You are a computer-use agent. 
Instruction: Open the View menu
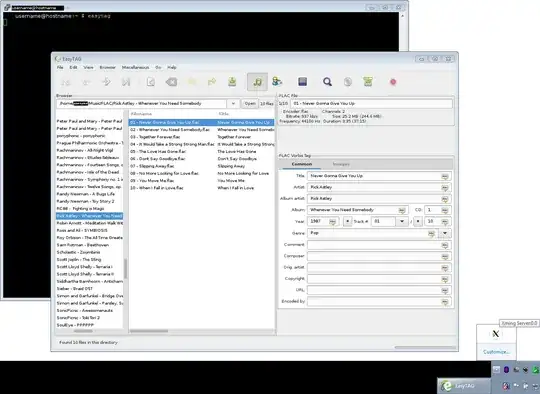pos(89,68)
